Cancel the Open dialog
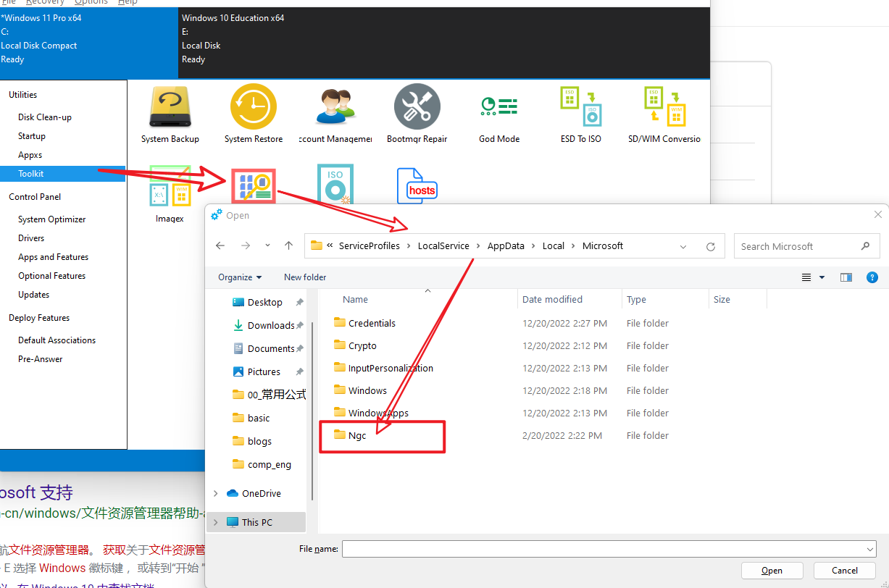889x588 pixels. pyautogui.click(x=845, y=571)
